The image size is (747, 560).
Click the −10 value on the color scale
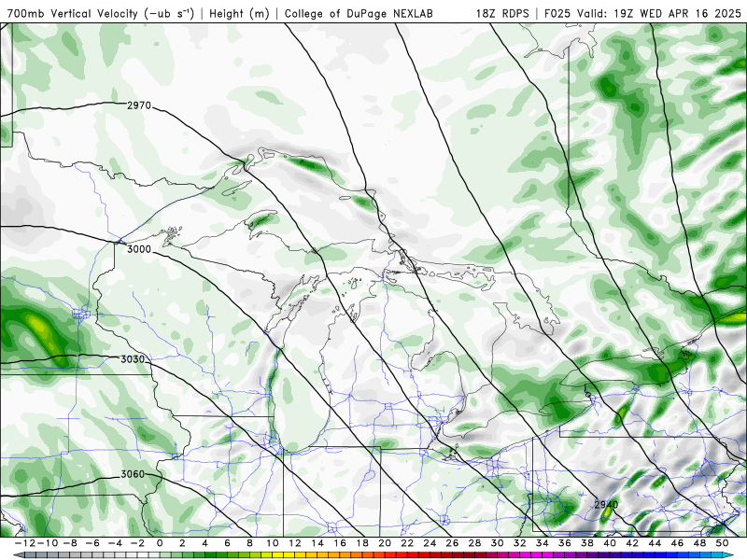tap(47, 543)
